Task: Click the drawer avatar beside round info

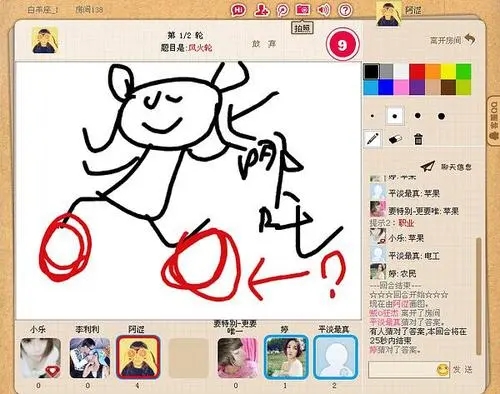Action: [x=45, y=41]
